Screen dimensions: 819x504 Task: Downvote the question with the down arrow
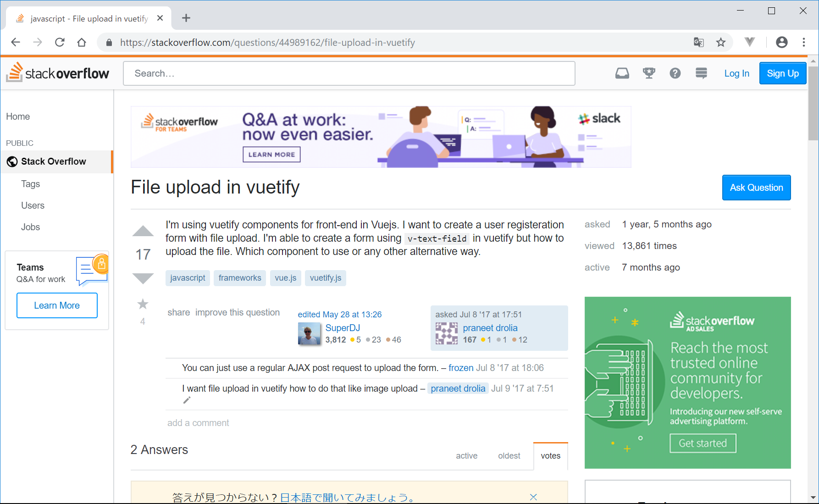click(143, 278)
